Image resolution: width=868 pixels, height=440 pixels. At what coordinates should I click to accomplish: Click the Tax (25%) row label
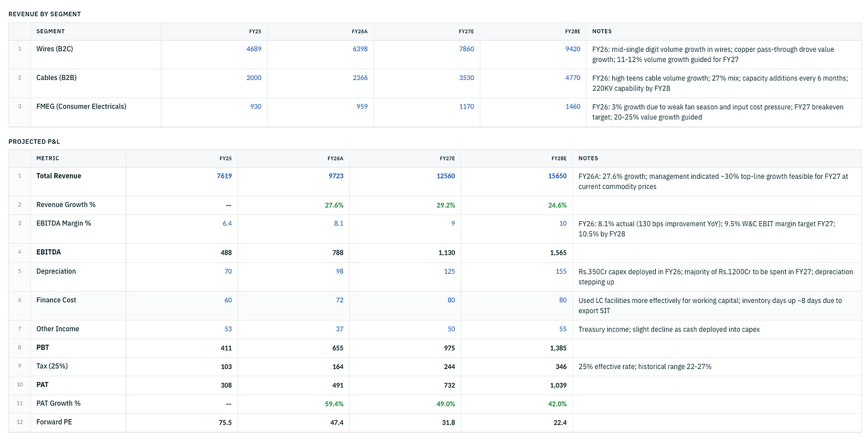tap(52, 366)
